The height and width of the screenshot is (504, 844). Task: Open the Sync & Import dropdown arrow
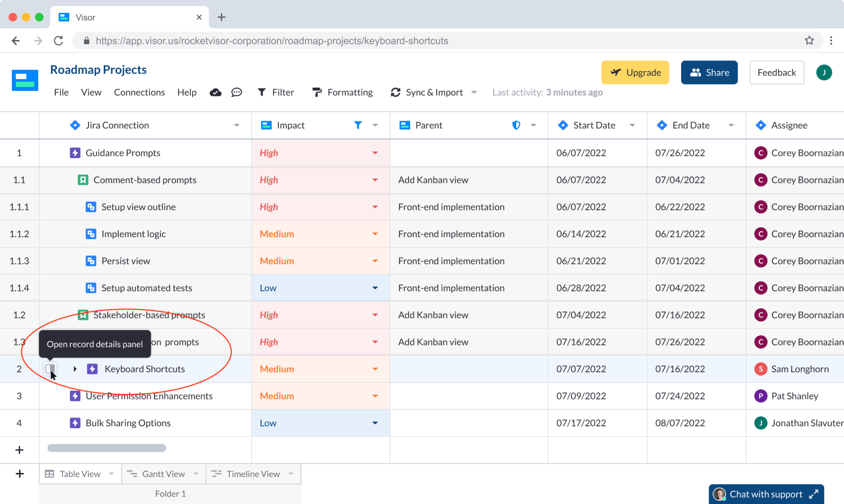[474, 92]
